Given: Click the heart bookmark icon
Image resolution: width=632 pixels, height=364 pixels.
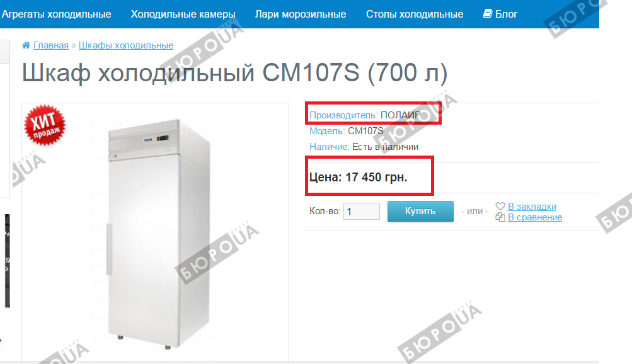Looking at the screenshot, I should (x=500, y=206).
